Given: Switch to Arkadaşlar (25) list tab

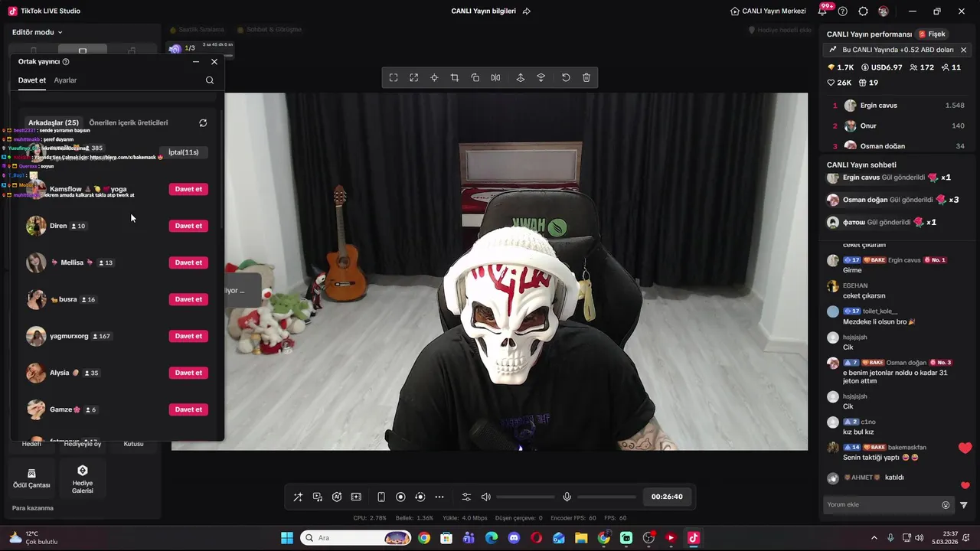Looking at the screenshot, I should (x=54, y=122).
